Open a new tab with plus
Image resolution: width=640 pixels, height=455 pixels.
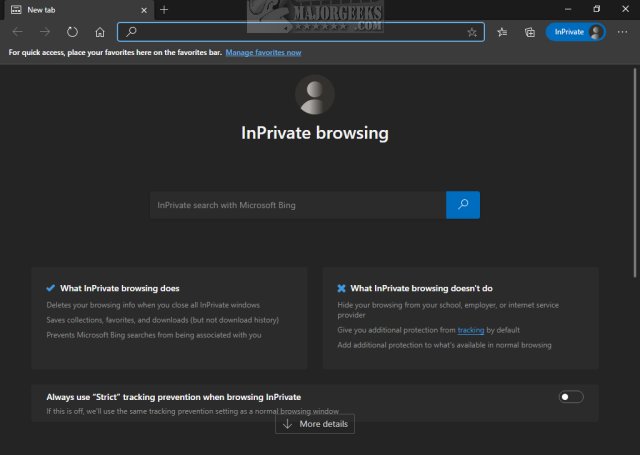[164, 10]
